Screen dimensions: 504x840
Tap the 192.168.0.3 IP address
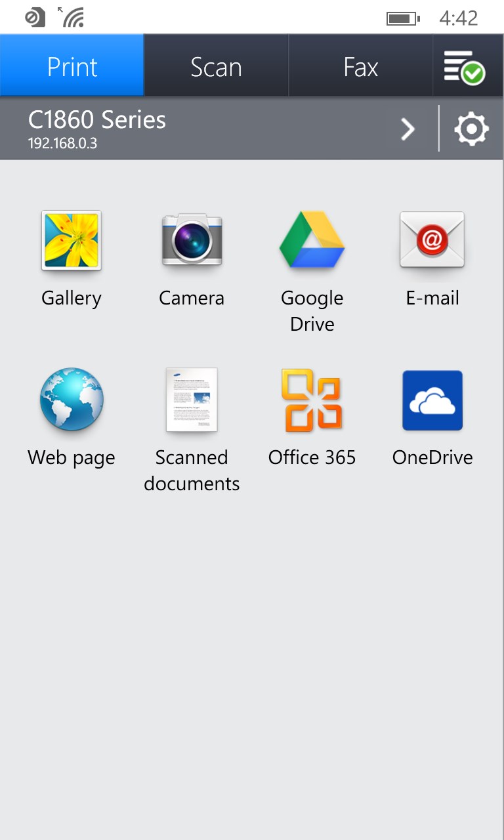click(62, 143)
